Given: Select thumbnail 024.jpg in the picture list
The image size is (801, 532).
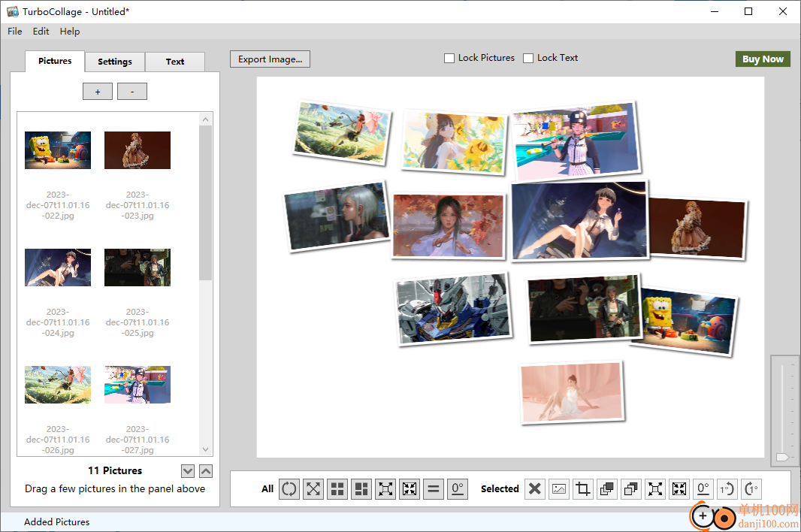Looking at the screenshot, I should [58, 268].
